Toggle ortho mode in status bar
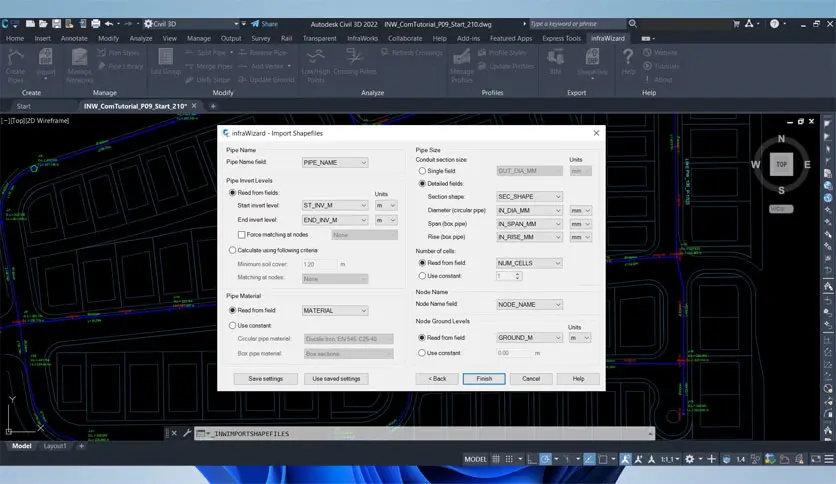Screen dimensions: 836x484 coord(532,459)
